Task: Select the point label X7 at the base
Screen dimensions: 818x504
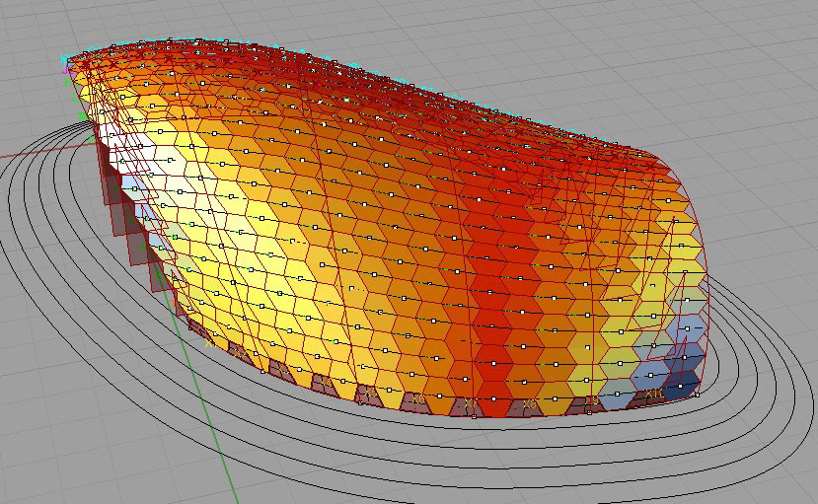Action: click(x=471, y=402)
